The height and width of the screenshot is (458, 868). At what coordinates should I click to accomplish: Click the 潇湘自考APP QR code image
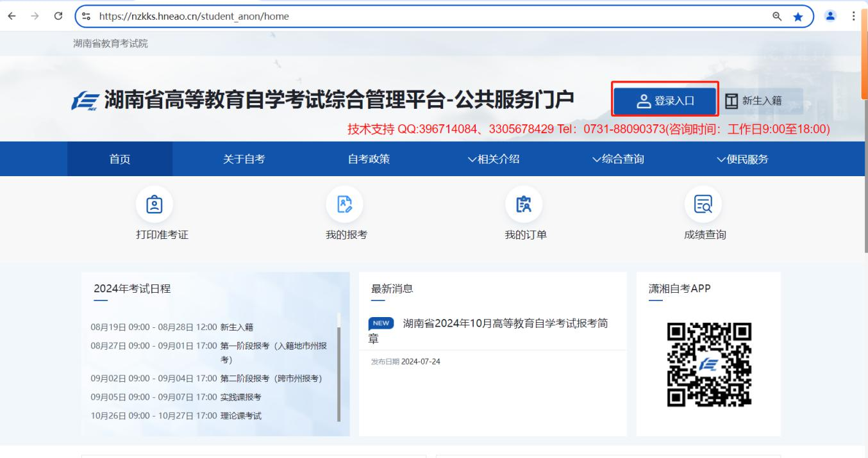tap(708, 364)
